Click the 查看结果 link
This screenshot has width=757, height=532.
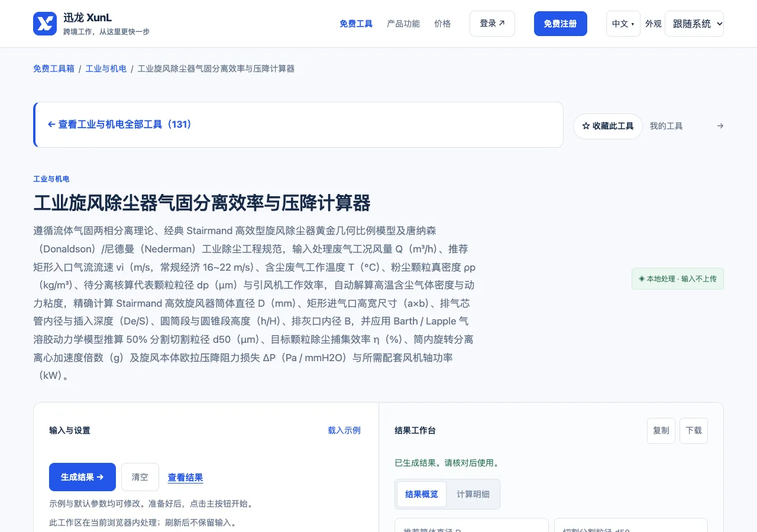coord(186,478)
